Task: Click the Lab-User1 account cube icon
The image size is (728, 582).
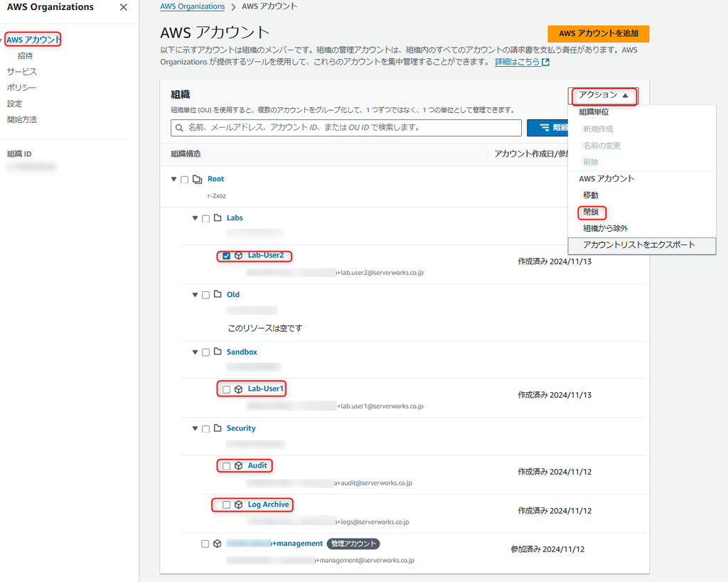Action: (239, 389)
